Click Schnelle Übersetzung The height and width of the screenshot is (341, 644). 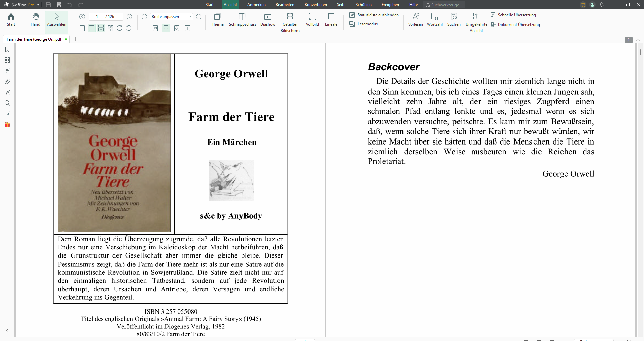coord(514,15)
